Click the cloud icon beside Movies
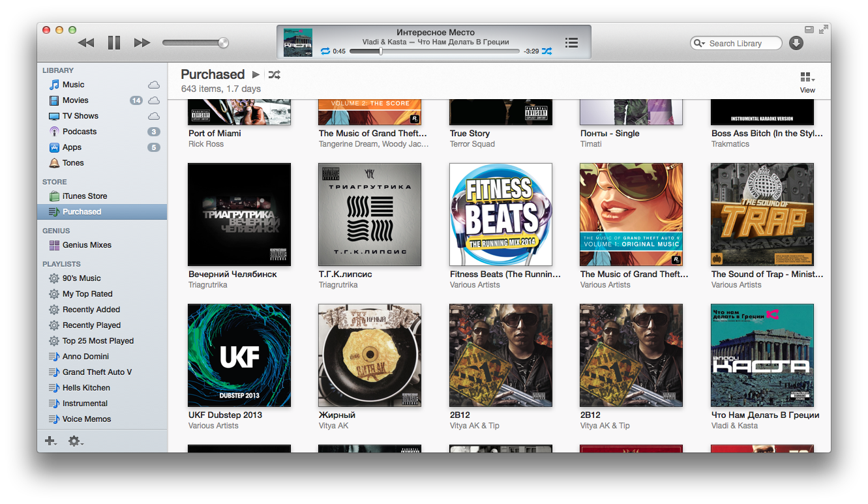The height and width of the screenshot is (504, 868). (x=154, y=100)
